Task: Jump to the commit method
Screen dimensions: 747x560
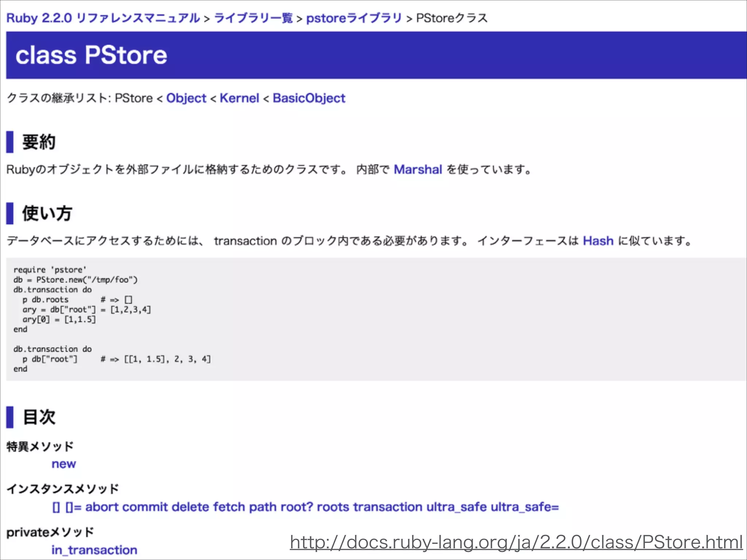Action: 145,507
